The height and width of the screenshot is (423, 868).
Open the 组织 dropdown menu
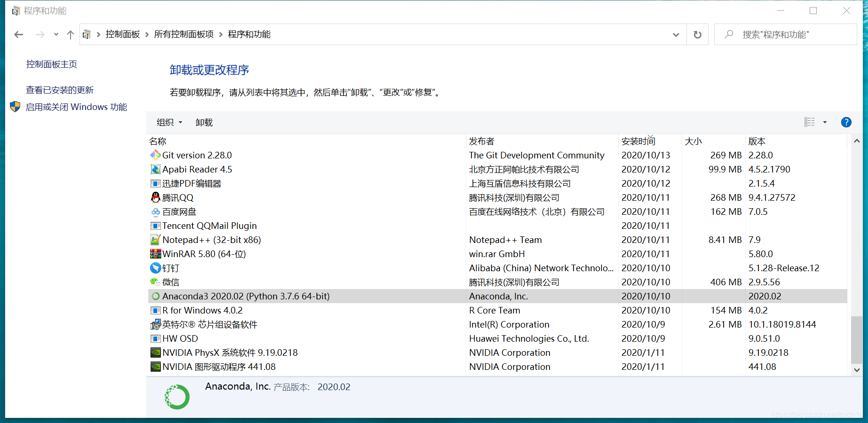(169, 122)
